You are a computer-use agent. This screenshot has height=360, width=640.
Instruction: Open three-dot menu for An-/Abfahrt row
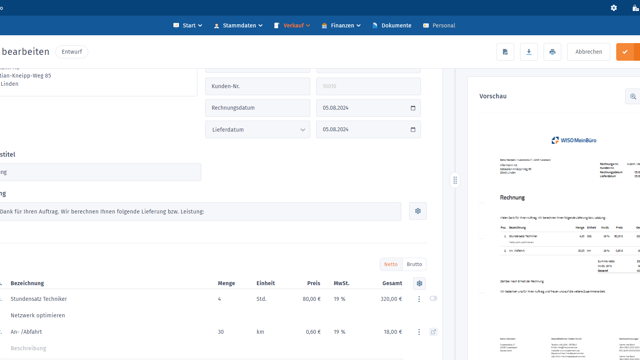coord(419,332)
